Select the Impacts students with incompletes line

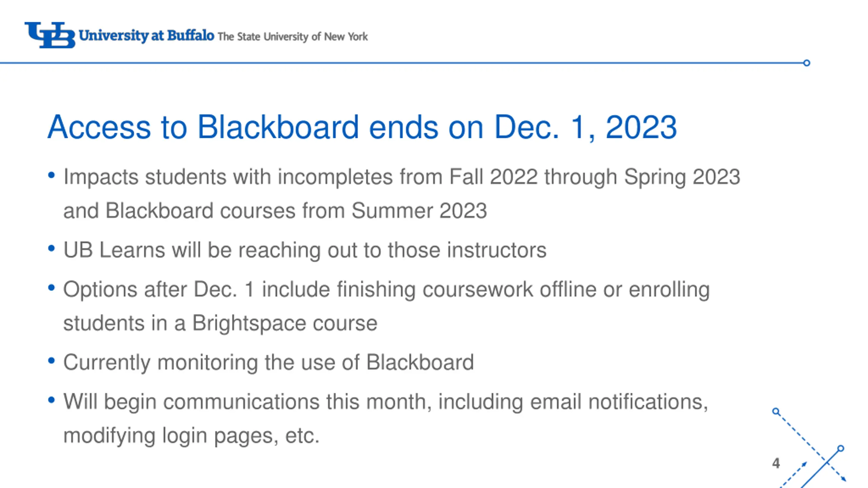tap(402, 177)
